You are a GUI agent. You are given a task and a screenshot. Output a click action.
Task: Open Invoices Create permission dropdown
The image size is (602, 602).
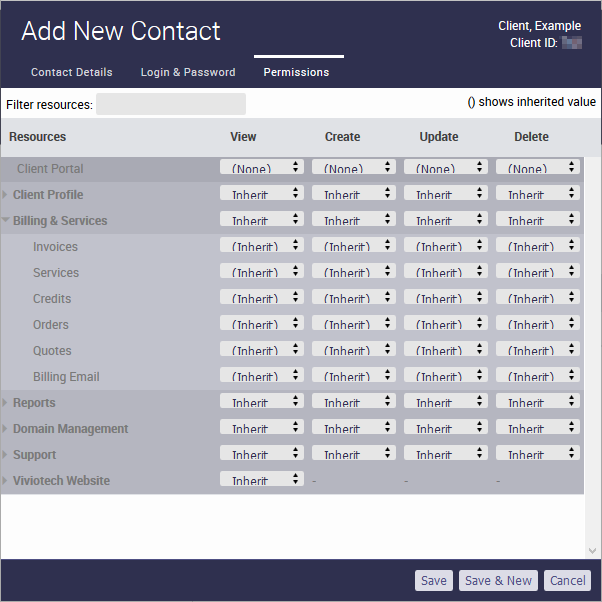[354, 245]
